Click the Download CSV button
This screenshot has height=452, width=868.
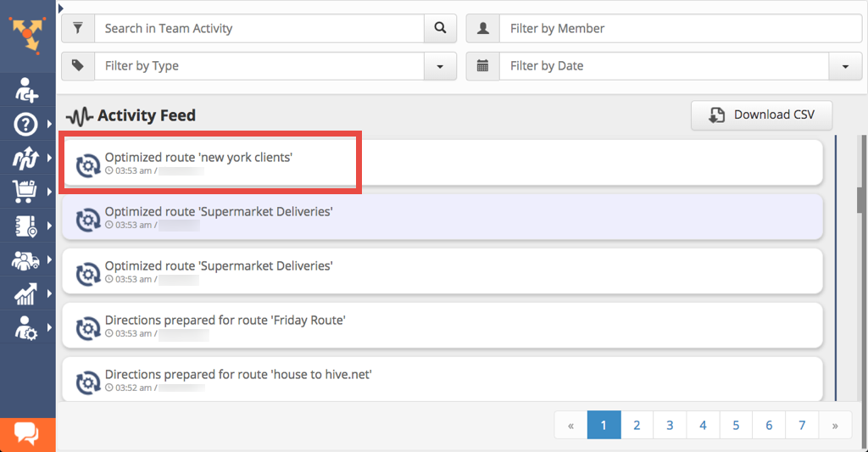(761, 115)
